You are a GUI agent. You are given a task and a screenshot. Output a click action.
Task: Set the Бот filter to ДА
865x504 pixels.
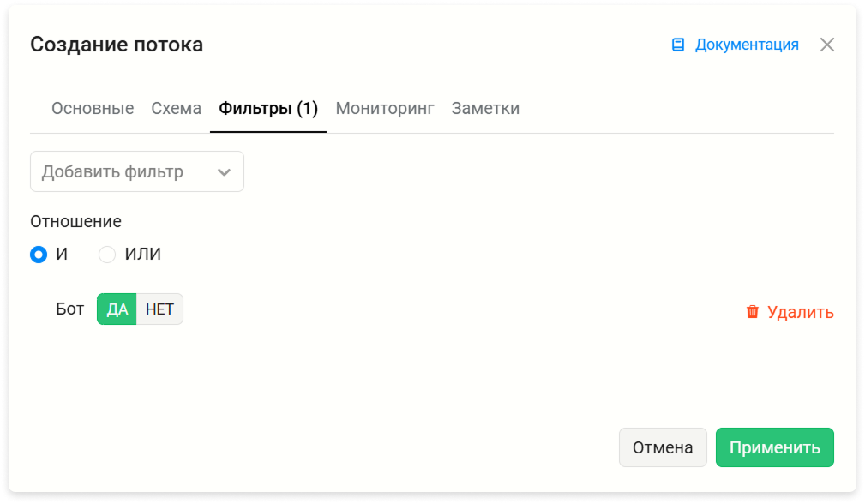[117, 309]
